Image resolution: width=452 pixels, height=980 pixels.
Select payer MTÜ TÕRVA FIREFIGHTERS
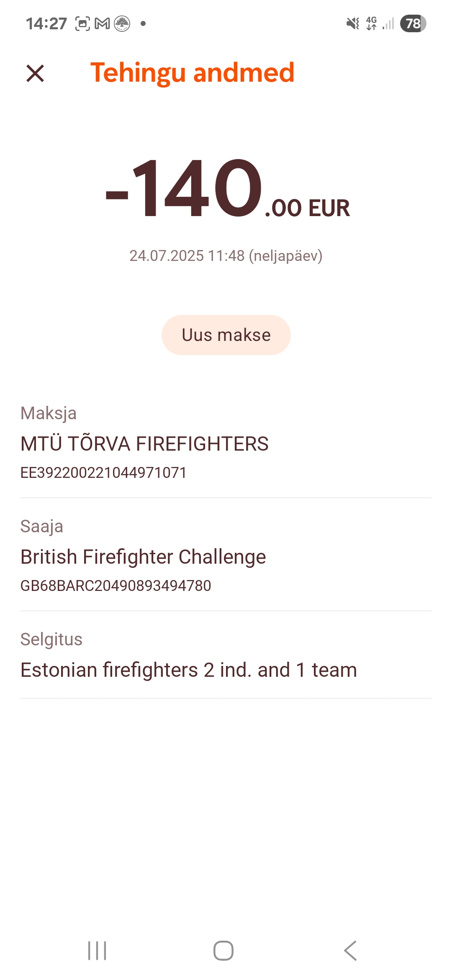click(144, 444)
